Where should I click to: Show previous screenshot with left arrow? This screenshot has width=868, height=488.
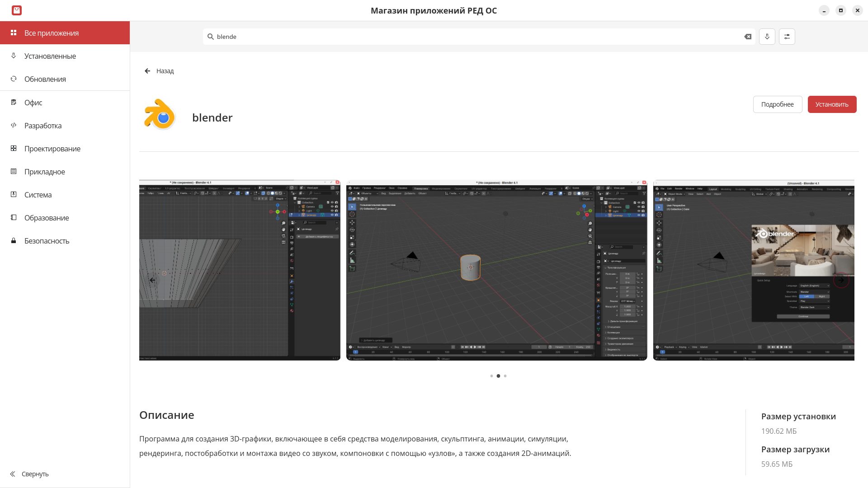[153, 280]
